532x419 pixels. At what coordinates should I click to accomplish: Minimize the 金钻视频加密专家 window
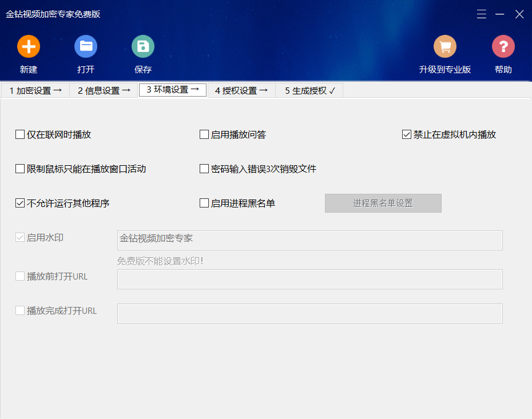499,14
